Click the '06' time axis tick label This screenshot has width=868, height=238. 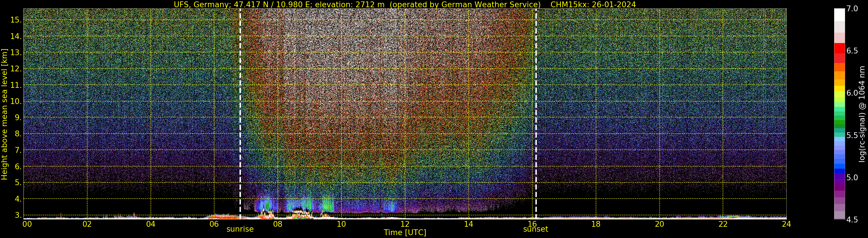[214, 224]
